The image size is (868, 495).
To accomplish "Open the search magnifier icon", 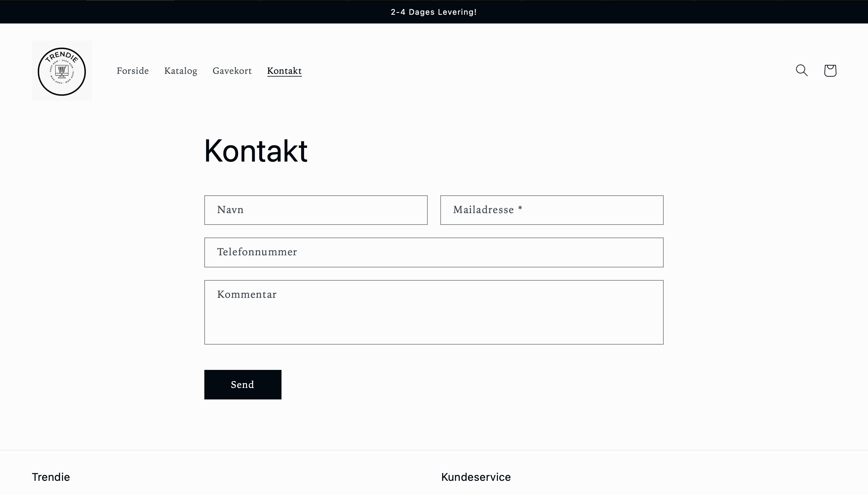I will tap(801, 70).
